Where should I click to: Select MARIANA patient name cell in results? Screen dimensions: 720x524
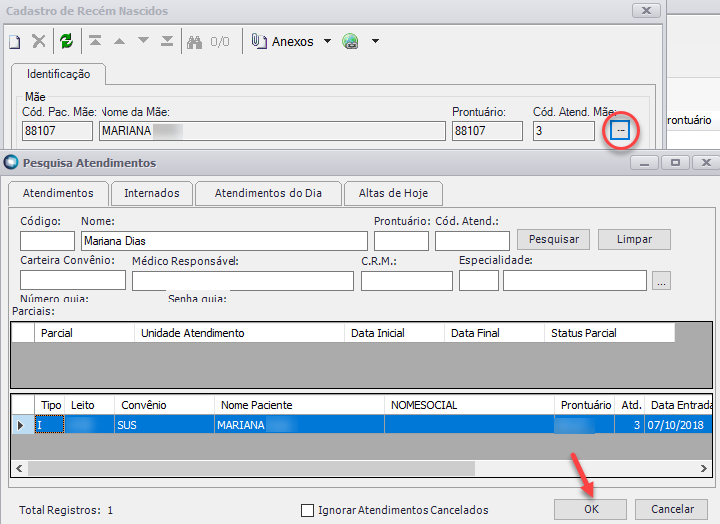[x=299, y=425]
